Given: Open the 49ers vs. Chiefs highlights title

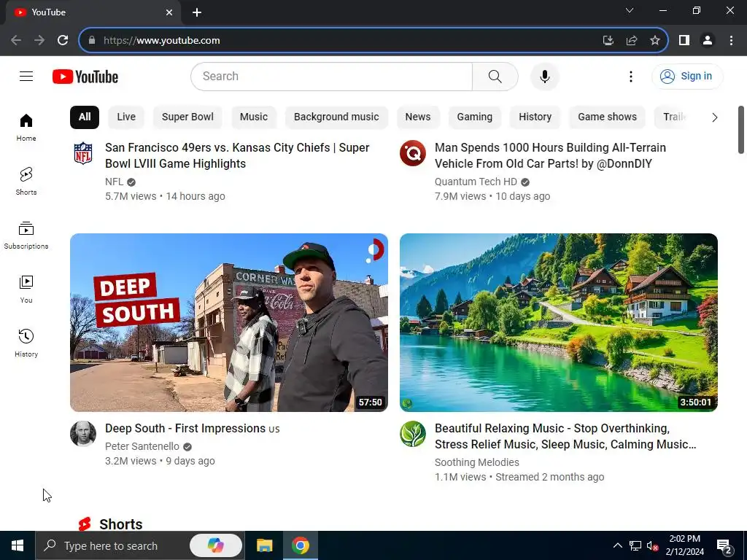Looking at the screenshot, I should [x=237, y=155].
